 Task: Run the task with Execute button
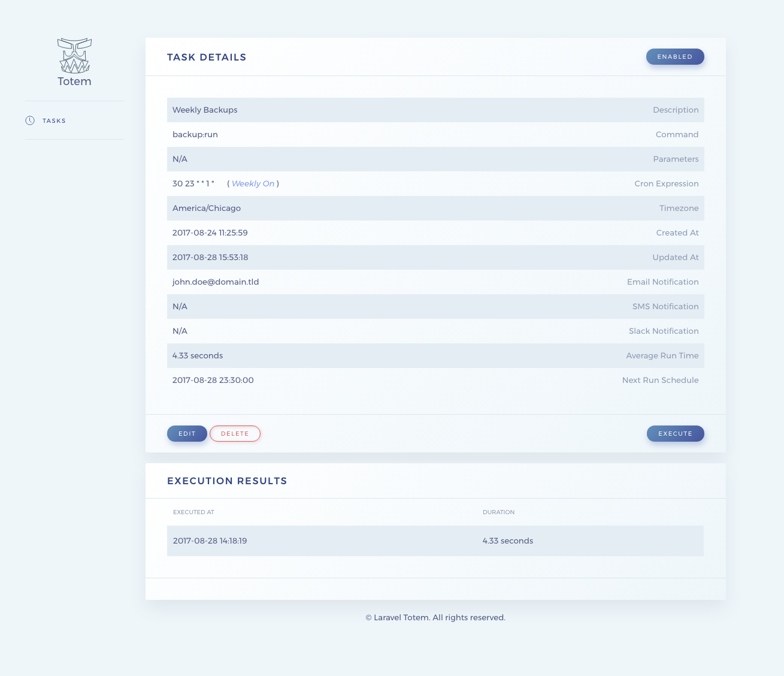point(676,433)
